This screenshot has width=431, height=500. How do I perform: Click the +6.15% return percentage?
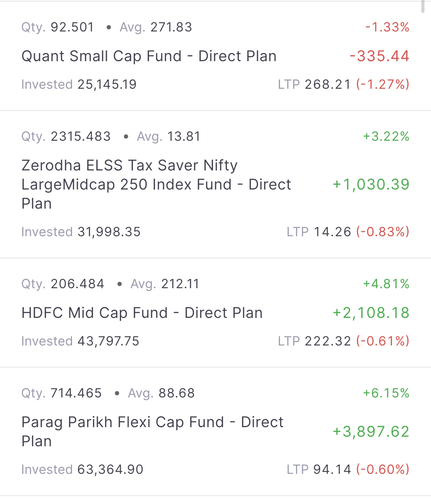click(386, 393)
